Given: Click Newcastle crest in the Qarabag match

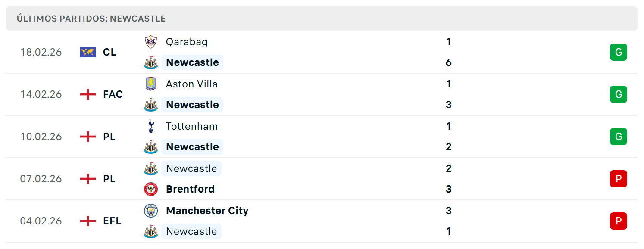Looking at the screenshot, I should pyautogui.click(x=151, y=62).
